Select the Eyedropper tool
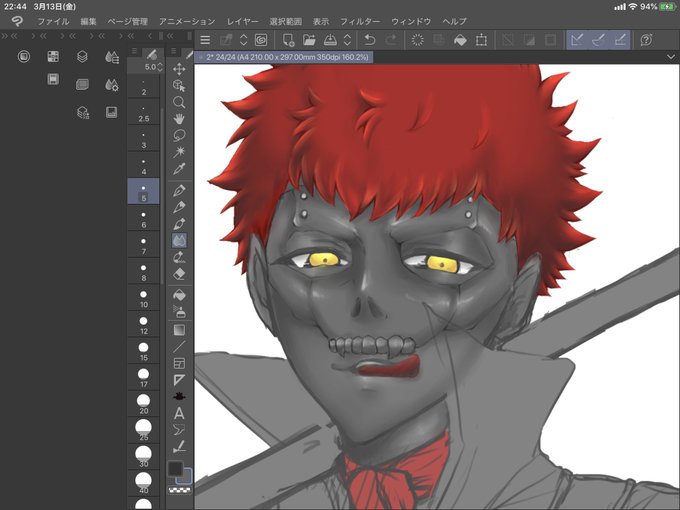 [179, 168]
